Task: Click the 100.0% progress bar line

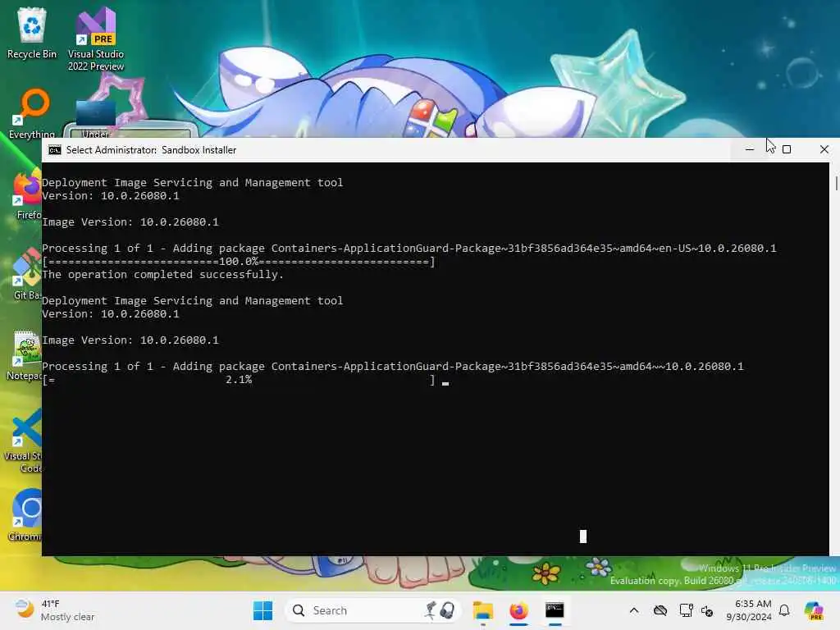Action: tap(239, 262)
